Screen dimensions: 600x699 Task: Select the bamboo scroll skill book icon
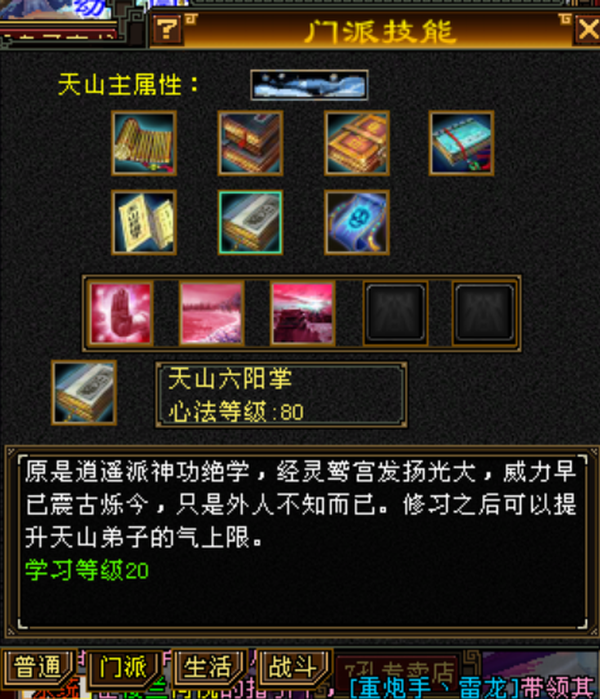pos(144,143)
